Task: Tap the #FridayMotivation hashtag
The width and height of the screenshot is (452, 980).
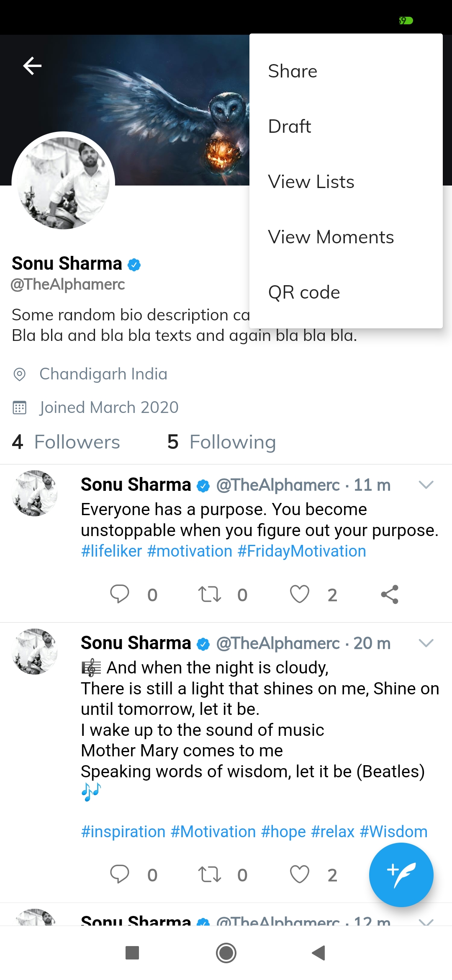Action: tap(302, 551)
